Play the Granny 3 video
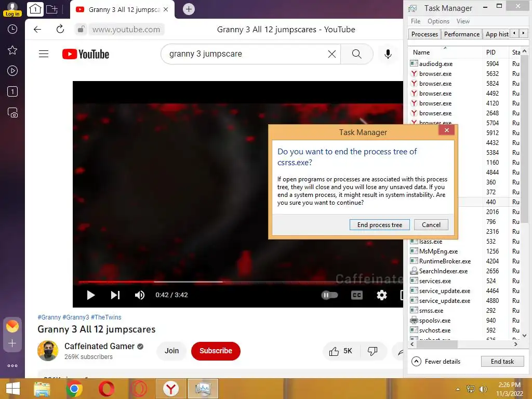532x399 pixels. [90, 295]
